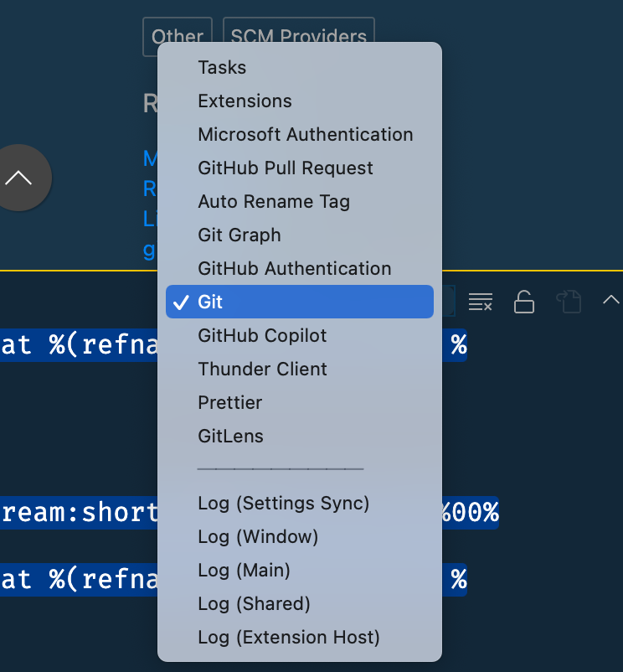The width and height of the screenshot is (623, 672).
Task: Select Log (Shared) output channel
Action: [299, 603]
